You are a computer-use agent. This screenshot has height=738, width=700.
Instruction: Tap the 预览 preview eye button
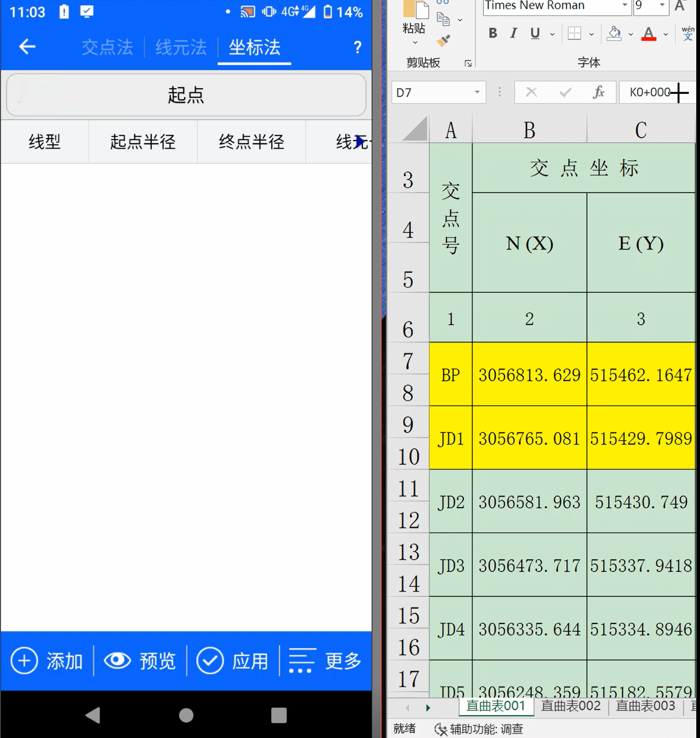coord(140,661)
